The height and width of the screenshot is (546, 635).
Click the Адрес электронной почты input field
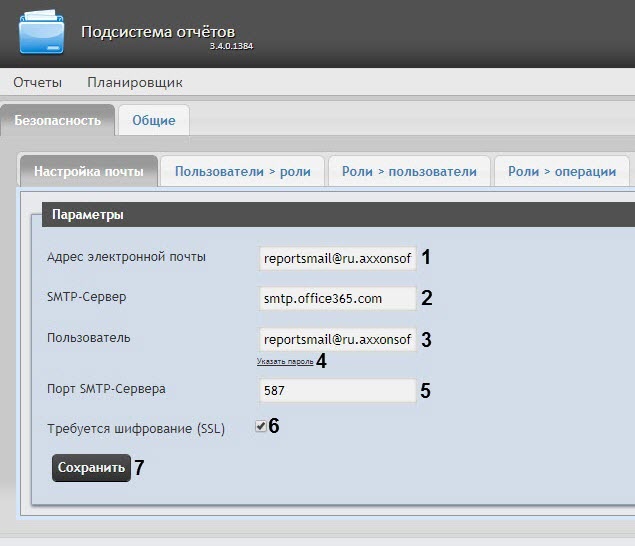tap(337, 257)
